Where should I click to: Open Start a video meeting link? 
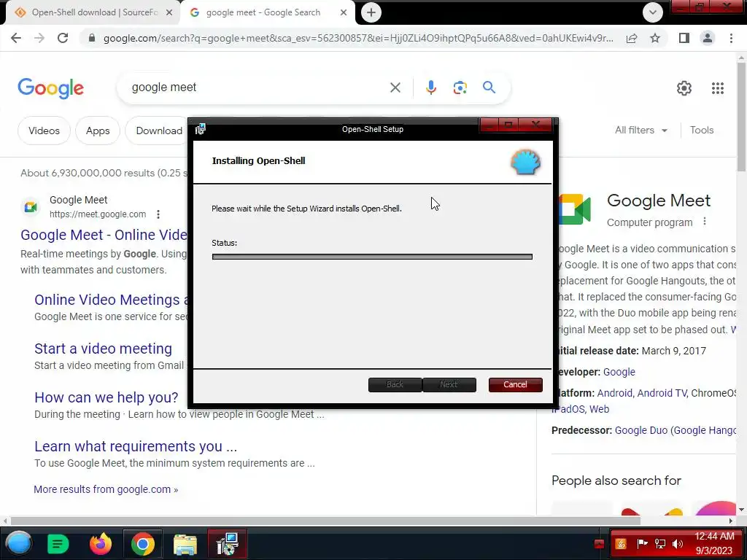[103, 349]
